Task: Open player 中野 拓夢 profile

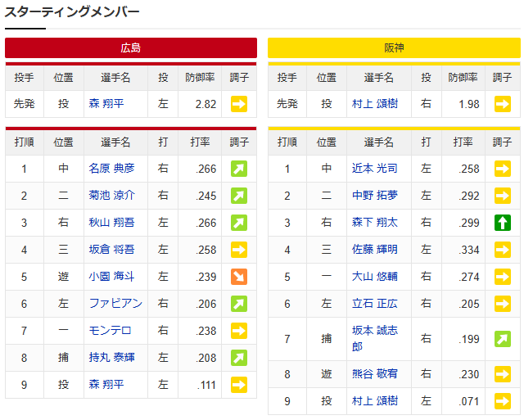Action: coord(375,195)
